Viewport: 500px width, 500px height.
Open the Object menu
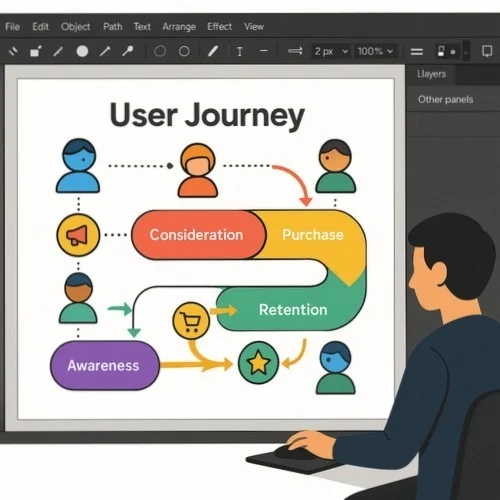click(x=75, y=27)
